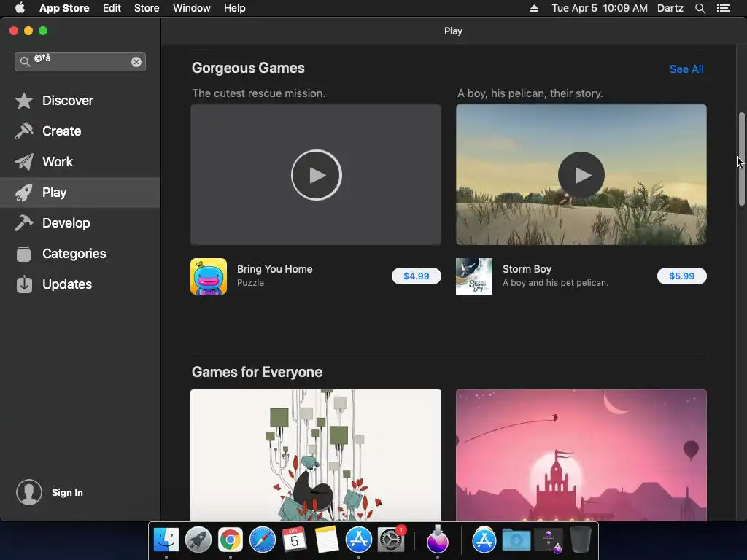Open Notification Center list icon

coord(724,8)
